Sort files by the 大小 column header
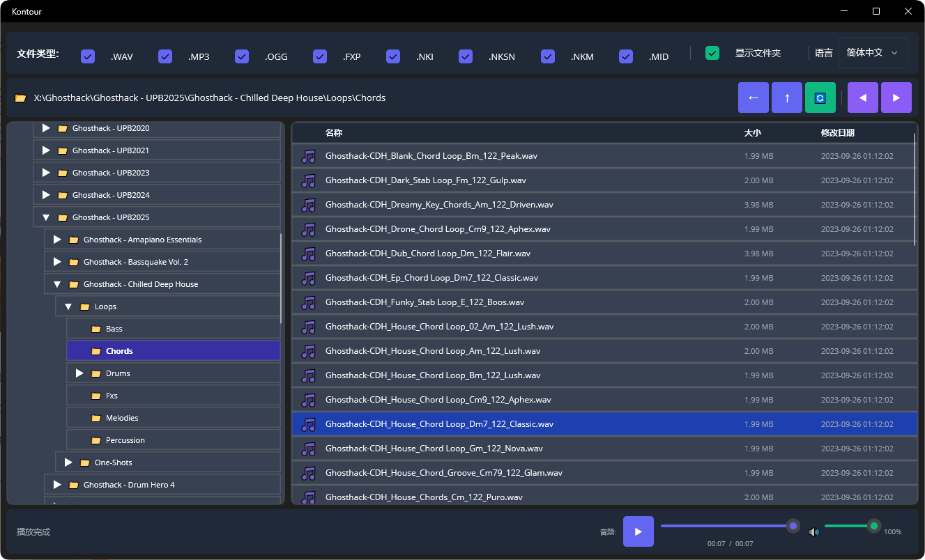 753,133
